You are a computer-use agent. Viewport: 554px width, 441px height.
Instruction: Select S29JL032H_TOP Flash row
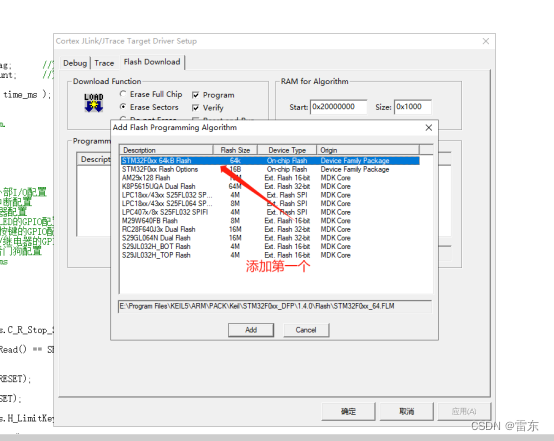pos(270,255)
